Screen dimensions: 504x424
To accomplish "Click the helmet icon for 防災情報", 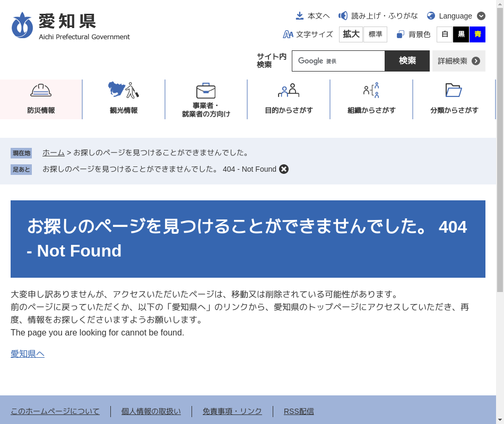I will click(41, 90).
